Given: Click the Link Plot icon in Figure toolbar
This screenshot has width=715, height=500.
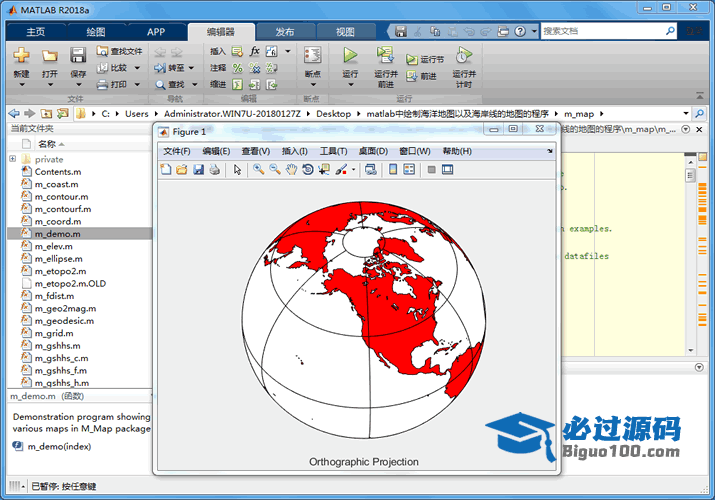Looking at the screenshot, I should click(371, 170).
